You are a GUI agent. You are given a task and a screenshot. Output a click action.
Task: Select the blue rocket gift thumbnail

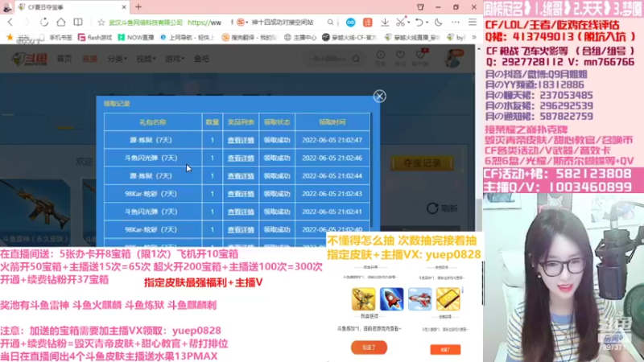tap(391, 298)
